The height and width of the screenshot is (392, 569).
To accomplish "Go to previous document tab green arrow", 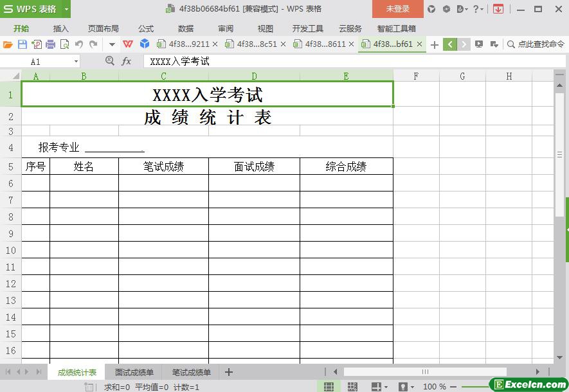I will [450, 44].
